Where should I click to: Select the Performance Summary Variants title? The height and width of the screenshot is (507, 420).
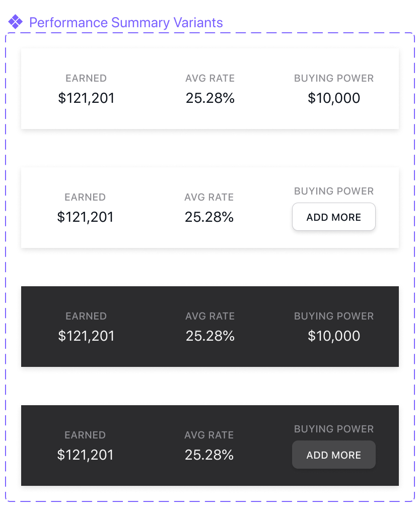click(126, 23)
